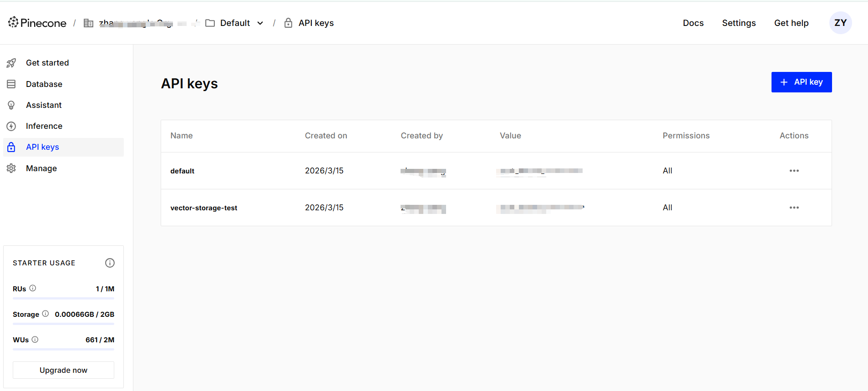The width and height of the screenshot is (868, 391).
Task: Open actions menu for default key
Action: [794, 171]
